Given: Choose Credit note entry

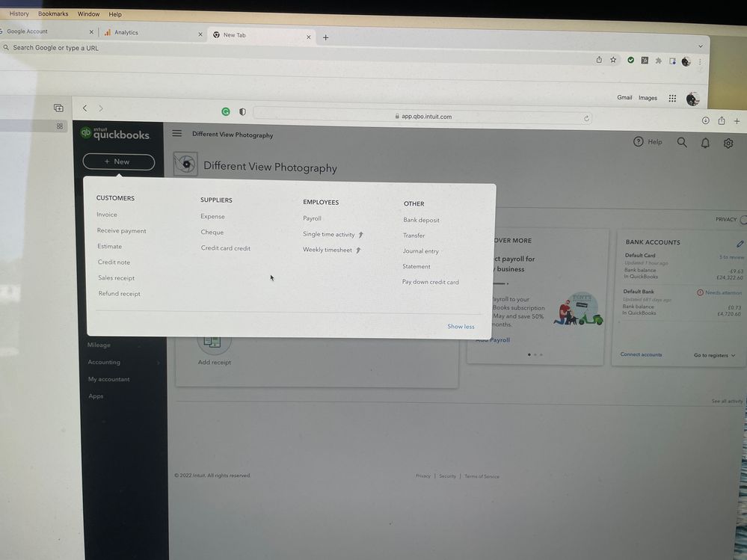Looking at the screenshot, I should coord(114,262).
